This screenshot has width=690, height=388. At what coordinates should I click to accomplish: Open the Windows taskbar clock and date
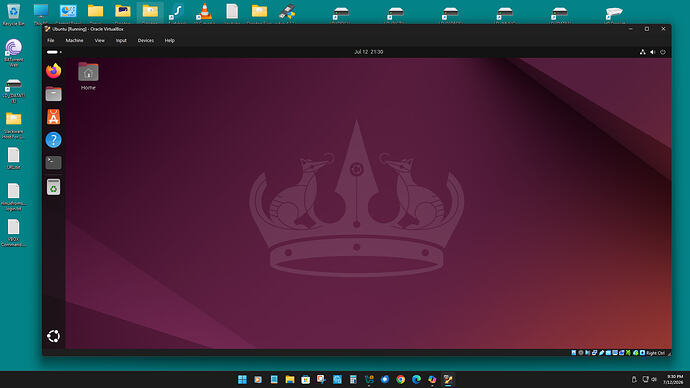pyautogui.click(x=673, y=379)
